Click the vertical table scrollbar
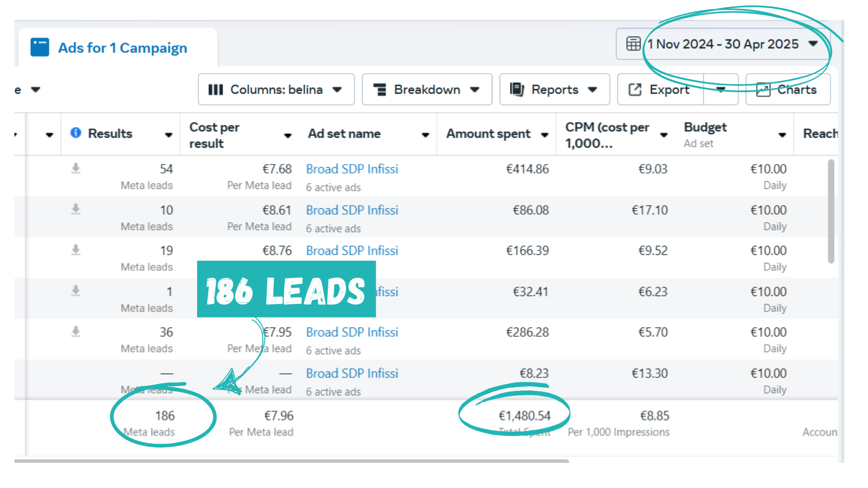 (x=831, y=211)
